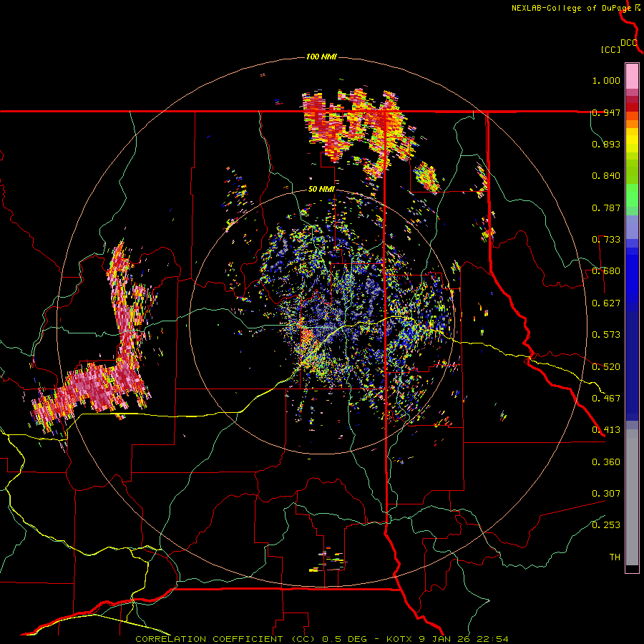The height and width of the screenshot is (644, 644).
Task: Click the 0.627 color scale value
Action: click(606, 303)
